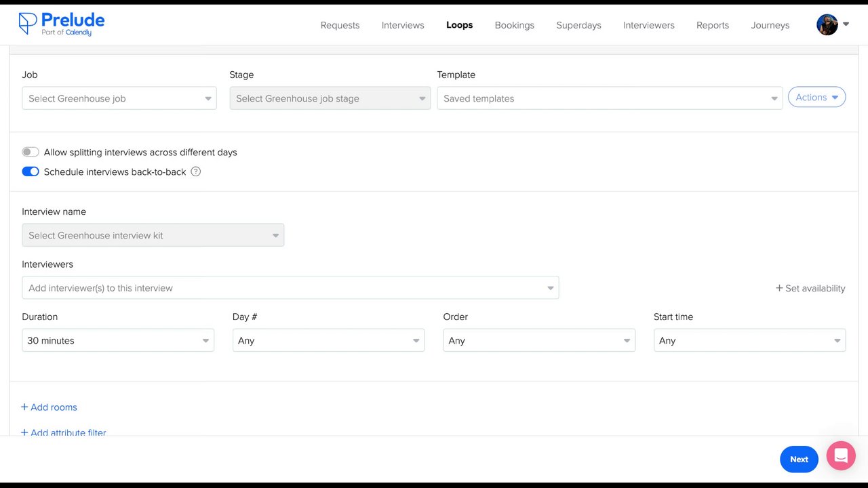Open the pink chat support widget
The image size is (868, 488).
pyautogui.click(x=841, y=455)
